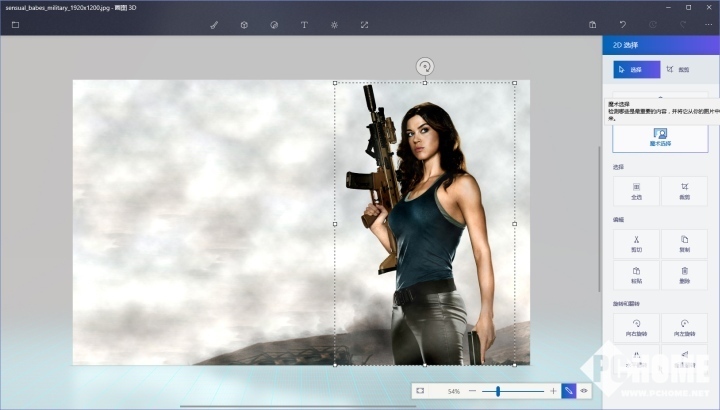Select the Text tool

point(304,25)
